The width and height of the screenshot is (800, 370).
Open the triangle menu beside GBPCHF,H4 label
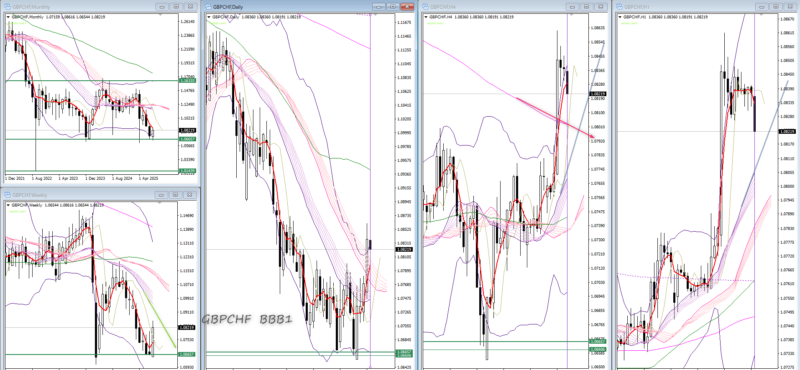(426, 17)
